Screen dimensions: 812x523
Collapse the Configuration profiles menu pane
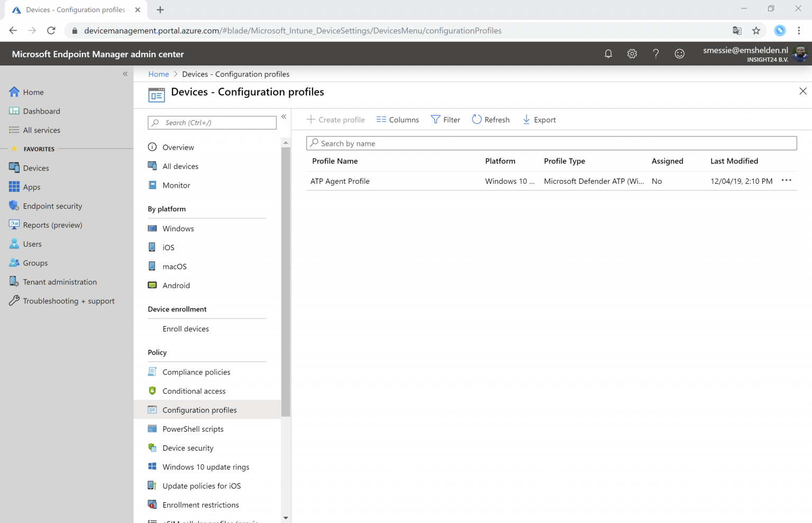(x=284, y=116)
